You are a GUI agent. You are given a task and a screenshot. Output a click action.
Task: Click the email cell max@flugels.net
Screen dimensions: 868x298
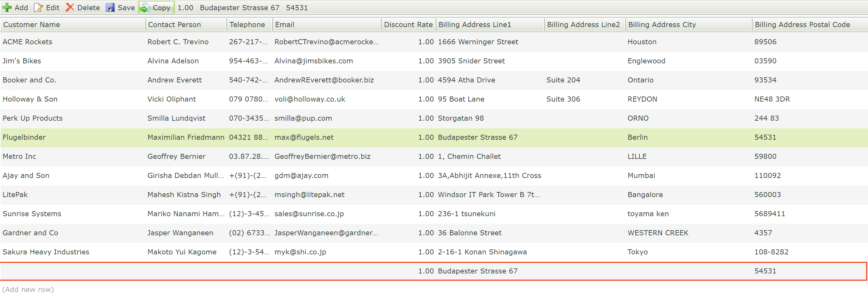coord(303,137)
